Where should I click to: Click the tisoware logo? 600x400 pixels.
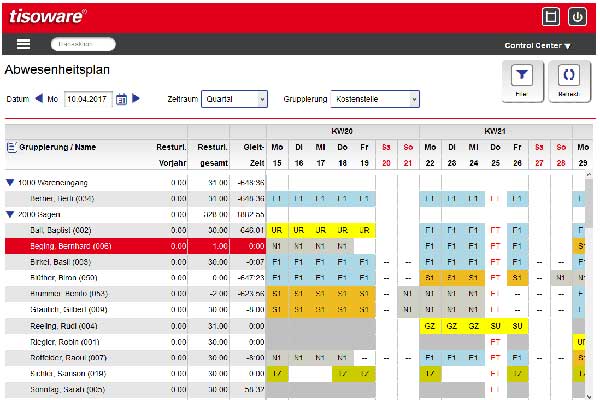click(47, 15)
